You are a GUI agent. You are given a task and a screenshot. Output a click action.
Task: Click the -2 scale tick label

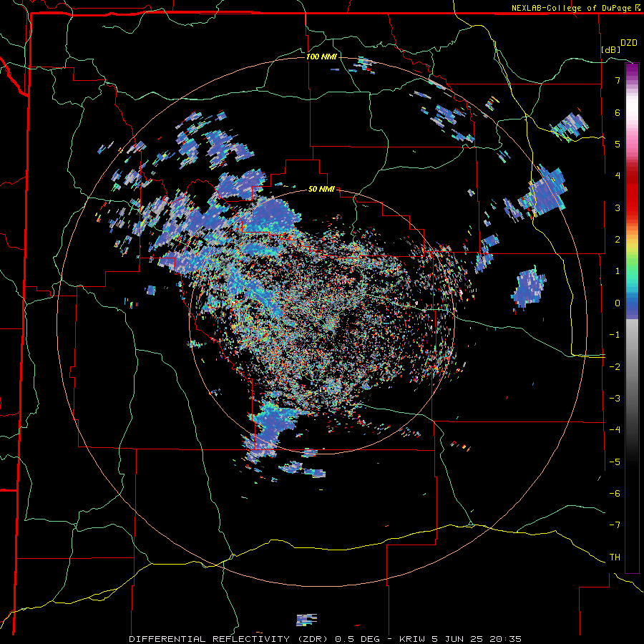(x=615, y=367)
